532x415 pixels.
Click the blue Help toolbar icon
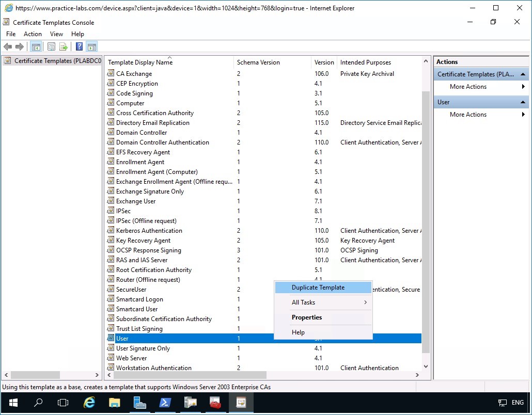pyautogui.click(x=79, y=46)
